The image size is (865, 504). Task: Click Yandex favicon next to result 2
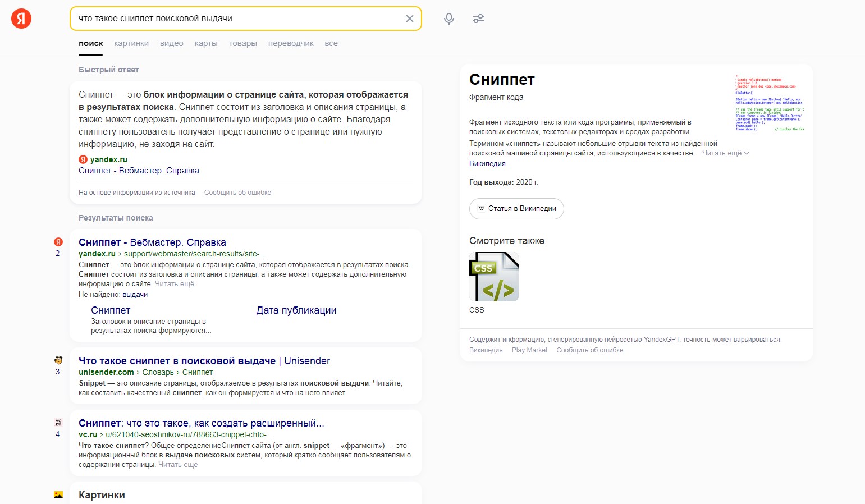pos(58,242)
